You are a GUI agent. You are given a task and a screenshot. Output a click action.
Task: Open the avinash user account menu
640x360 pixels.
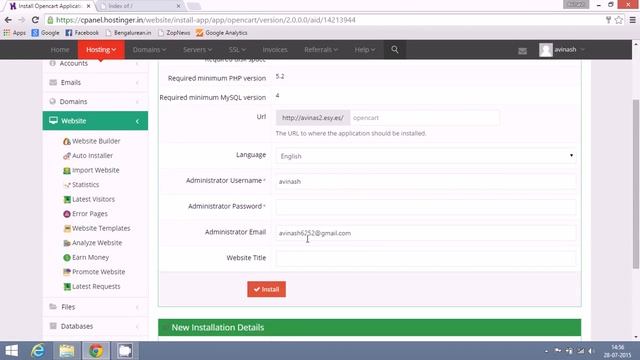tap(562, 50)
